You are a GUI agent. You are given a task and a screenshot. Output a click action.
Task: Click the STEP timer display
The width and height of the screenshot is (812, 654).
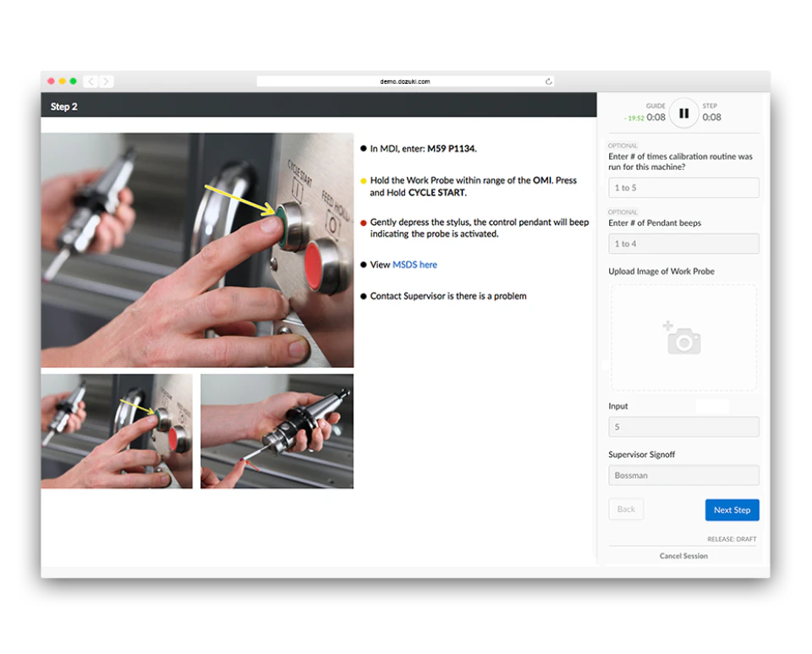711,113
